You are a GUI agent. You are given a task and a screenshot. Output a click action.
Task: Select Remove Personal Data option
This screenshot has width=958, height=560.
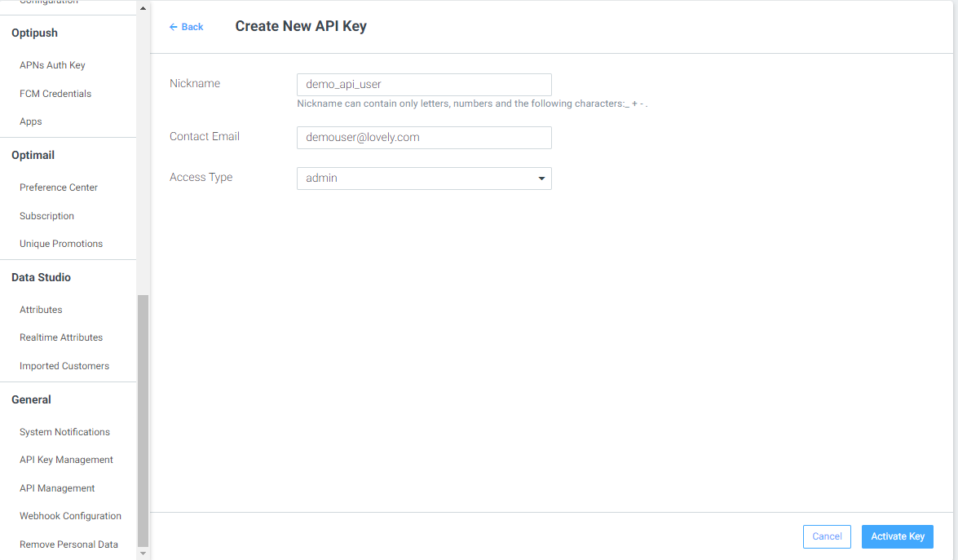tap(68, 545)
